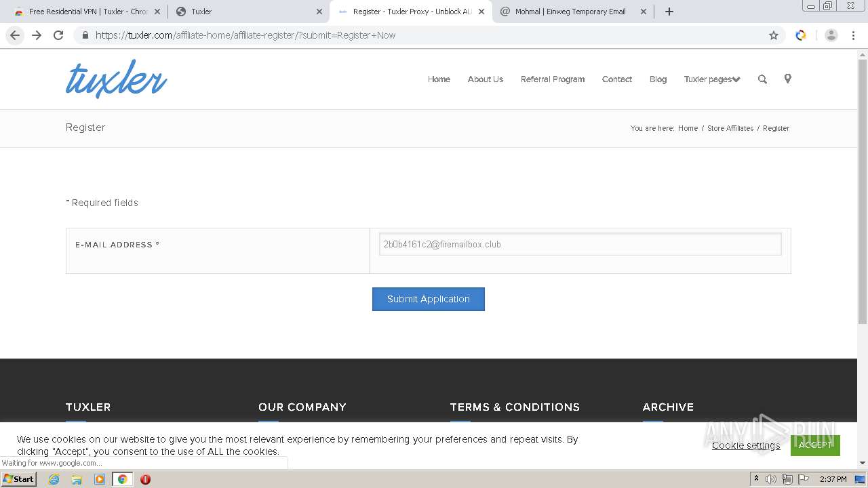Screen dimensions: 868x488
Task: Open a new browser tab
Action: [x=669, y=12]
